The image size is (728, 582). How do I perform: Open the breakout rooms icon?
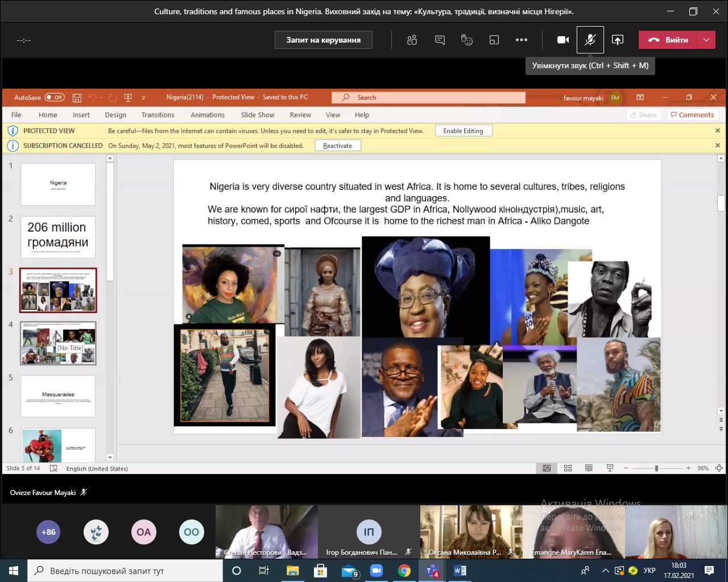pos(494,40)
